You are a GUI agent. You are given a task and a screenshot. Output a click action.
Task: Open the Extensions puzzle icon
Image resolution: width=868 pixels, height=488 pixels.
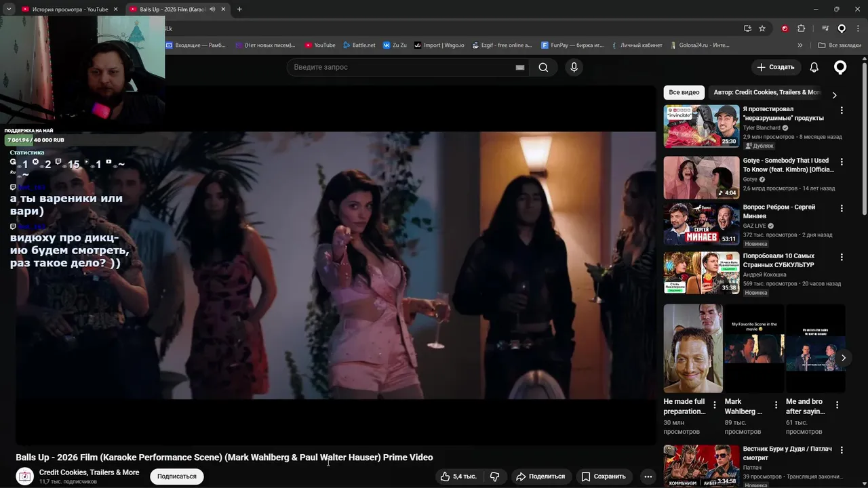(x=801, y=28)
